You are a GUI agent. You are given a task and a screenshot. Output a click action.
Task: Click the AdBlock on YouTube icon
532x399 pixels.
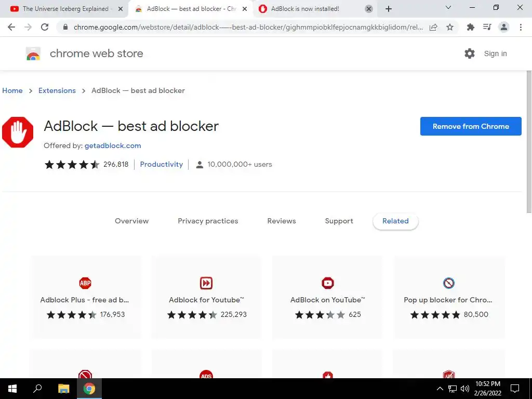328,283
